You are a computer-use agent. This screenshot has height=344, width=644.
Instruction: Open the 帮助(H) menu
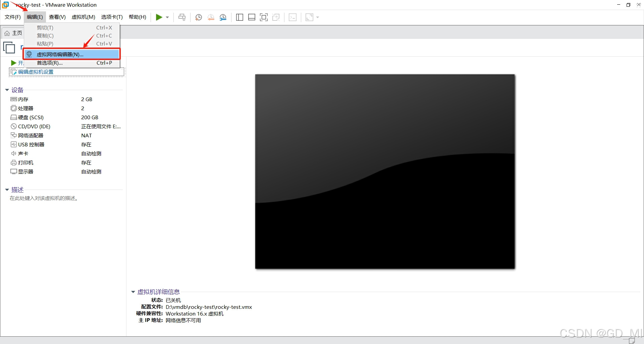(138, 17)
